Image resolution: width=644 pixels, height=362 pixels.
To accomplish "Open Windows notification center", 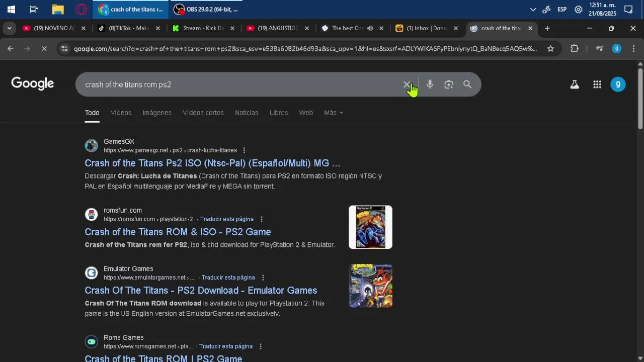I will (x=628, y=9).
